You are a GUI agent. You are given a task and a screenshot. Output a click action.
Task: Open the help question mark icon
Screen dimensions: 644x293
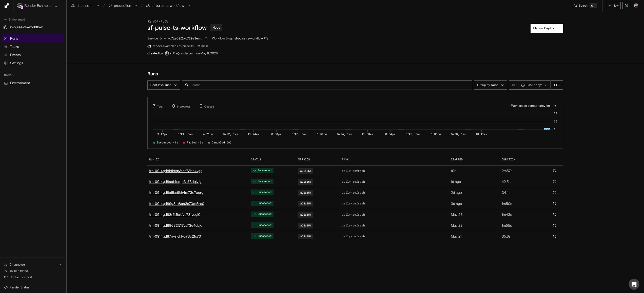pos(626,6)
